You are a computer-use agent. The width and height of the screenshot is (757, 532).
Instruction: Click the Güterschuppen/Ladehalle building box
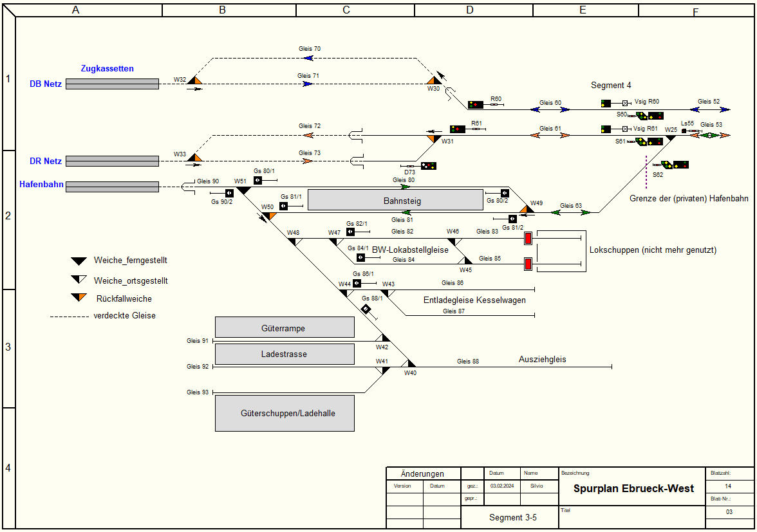tap(285, 413)
